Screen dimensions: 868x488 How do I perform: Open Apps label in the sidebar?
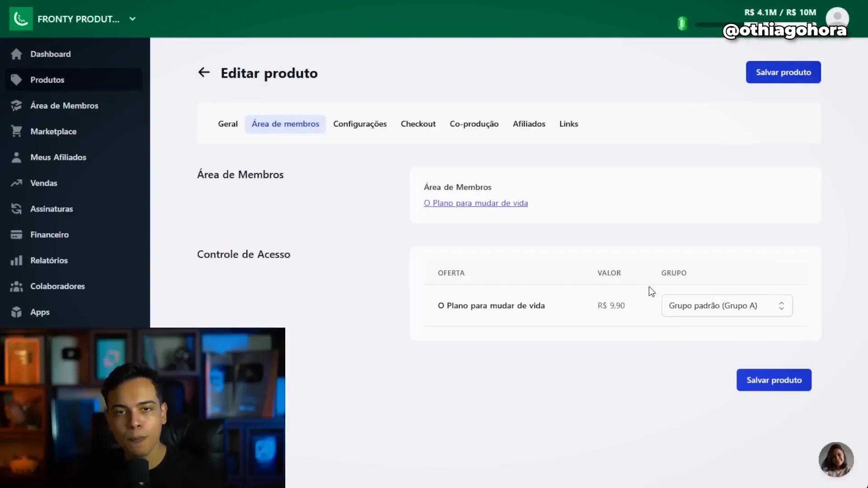click(x=40, y=312)
